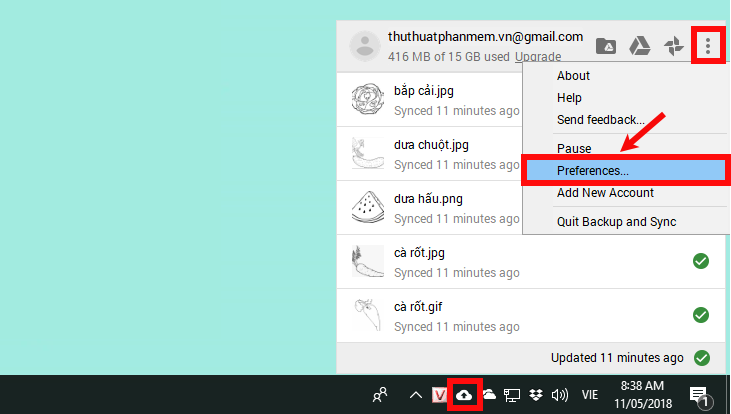Click the Updated 11 minutes ago text
The width and height of the screenshot is (731, 414).
pos(617,358)
